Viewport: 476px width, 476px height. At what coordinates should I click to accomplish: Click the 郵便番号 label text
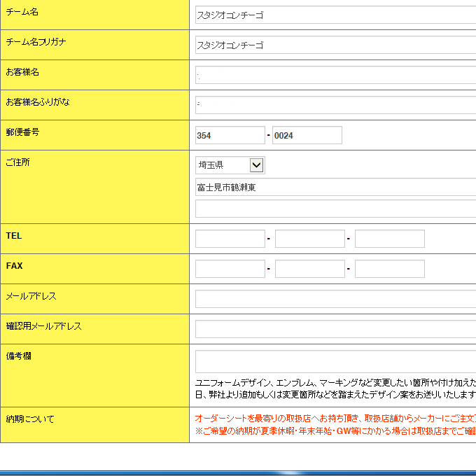point(23,132)
